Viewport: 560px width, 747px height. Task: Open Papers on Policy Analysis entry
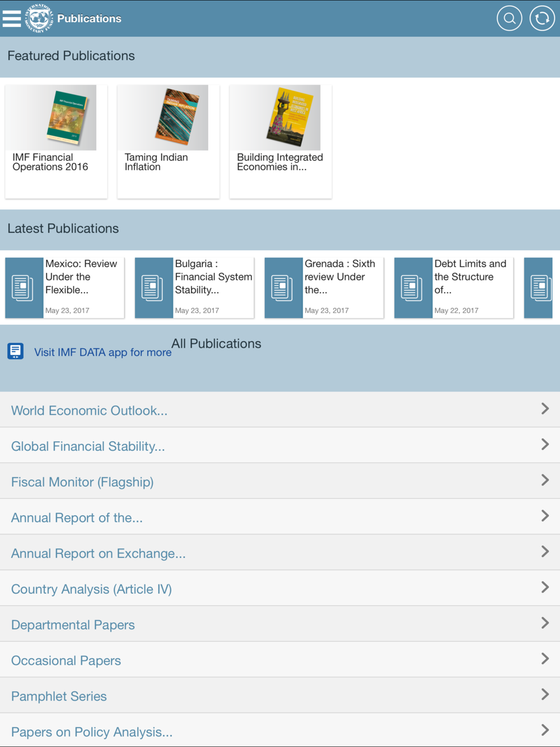[x=280, y=731]
